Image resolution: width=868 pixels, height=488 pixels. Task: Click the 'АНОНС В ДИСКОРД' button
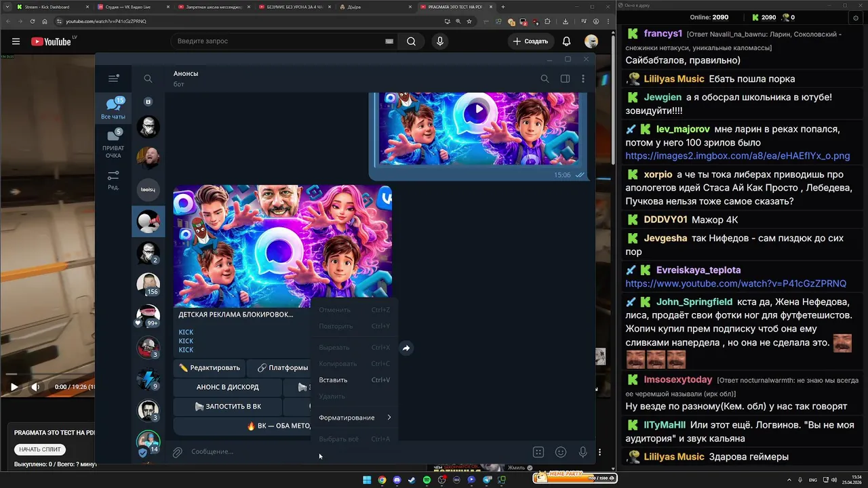[227, 387]
